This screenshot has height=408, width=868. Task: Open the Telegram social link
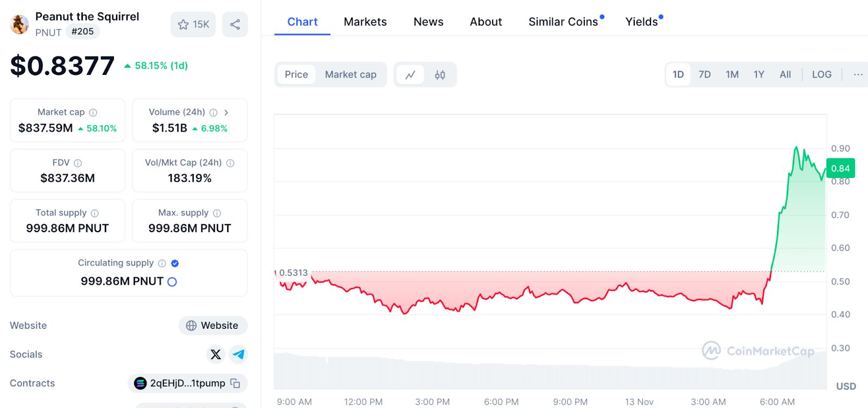[x=238, y=354]
